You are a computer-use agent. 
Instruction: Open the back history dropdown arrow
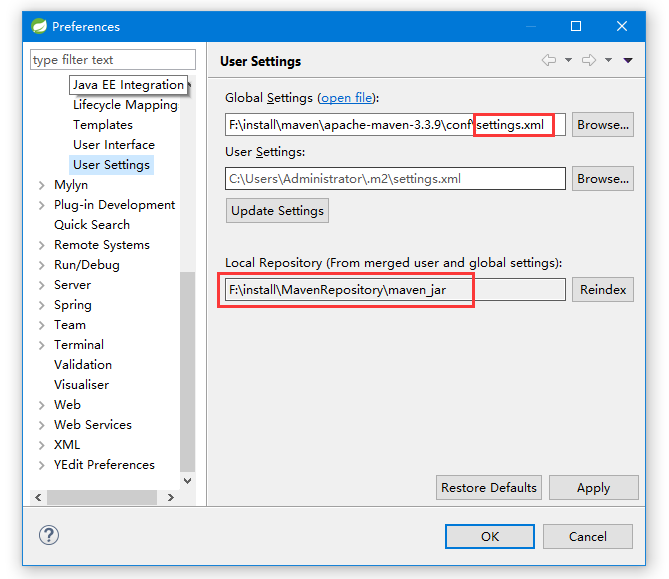[x=568, y=60]
